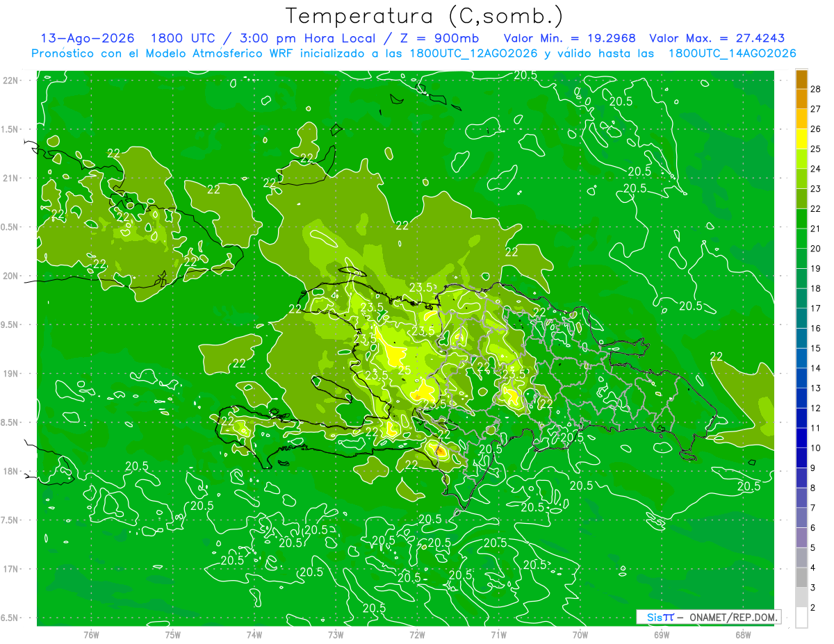This screenshot has height=644, width=834.
Task: Pick the colorbar swatch between 26 and 27
Action: (x=801, y=119)
